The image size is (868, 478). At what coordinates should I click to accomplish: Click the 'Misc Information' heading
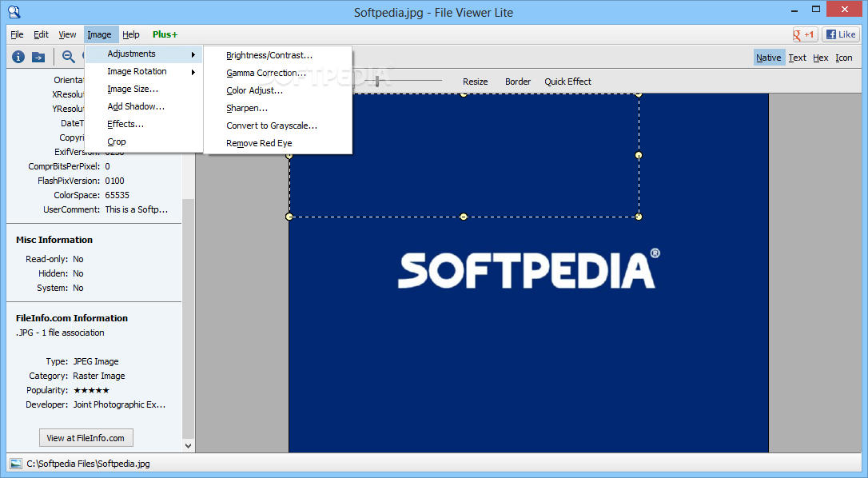(54, 240)
